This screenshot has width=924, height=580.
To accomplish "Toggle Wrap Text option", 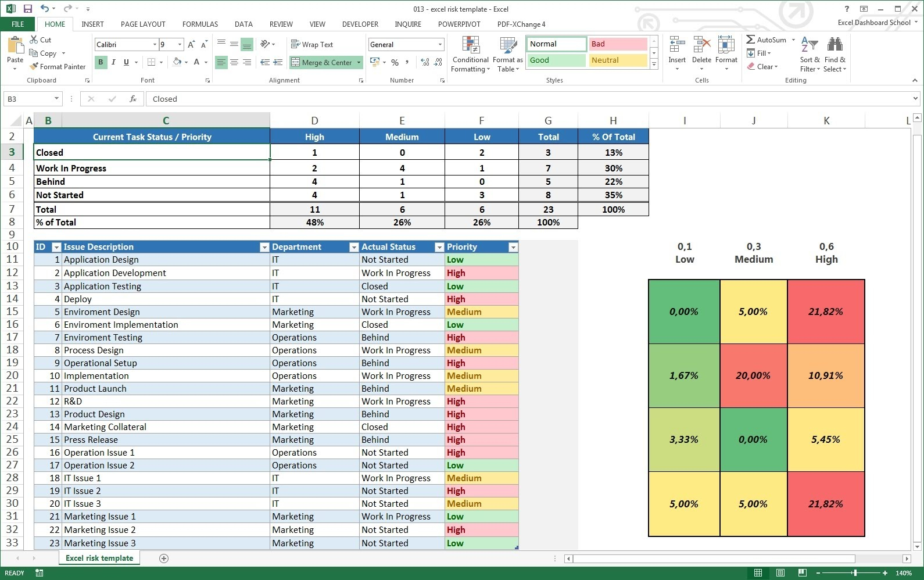I will (312, 45).
